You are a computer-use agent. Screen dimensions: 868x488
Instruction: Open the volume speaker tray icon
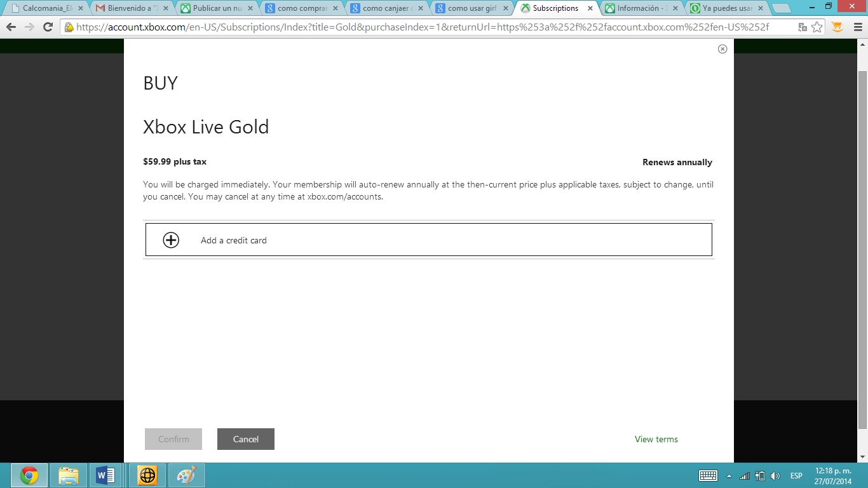click(x=775, y=475)
